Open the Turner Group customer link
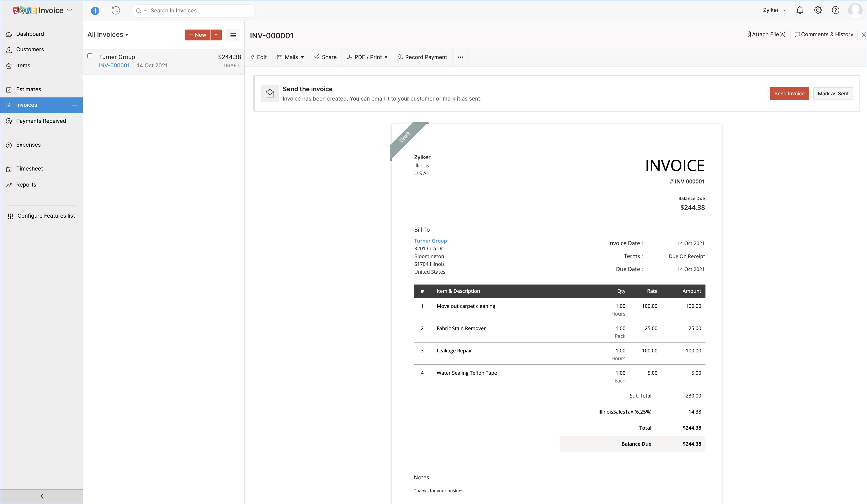This screenshot has width=867, height=504. 430,241
